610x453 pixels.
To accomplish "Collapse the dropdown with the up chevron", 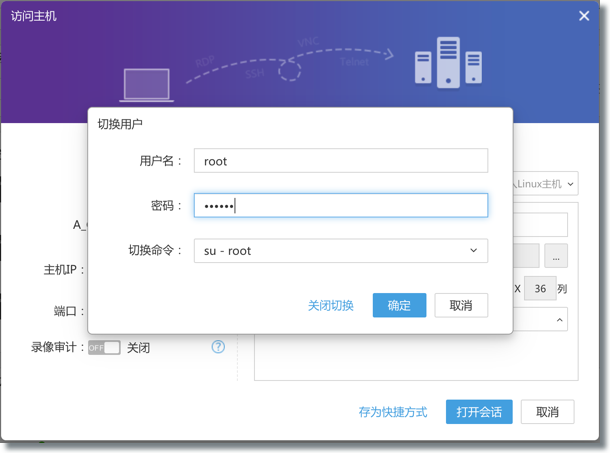I will (559, 320).
